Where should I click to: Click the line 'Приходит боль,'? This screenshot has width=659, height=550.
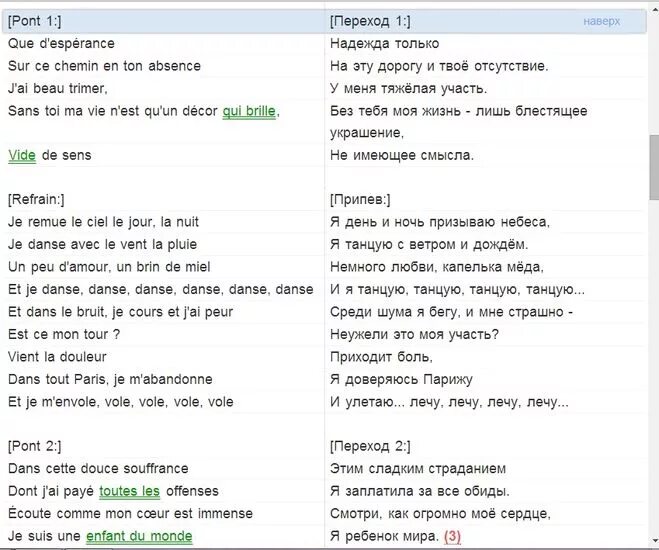click(381, 357)
